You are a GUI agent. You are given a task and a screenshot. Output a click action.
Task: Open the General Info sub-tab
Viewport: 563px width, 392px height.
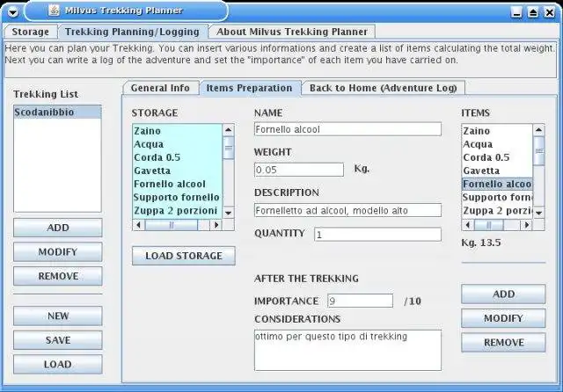click(x=160, y=88)
